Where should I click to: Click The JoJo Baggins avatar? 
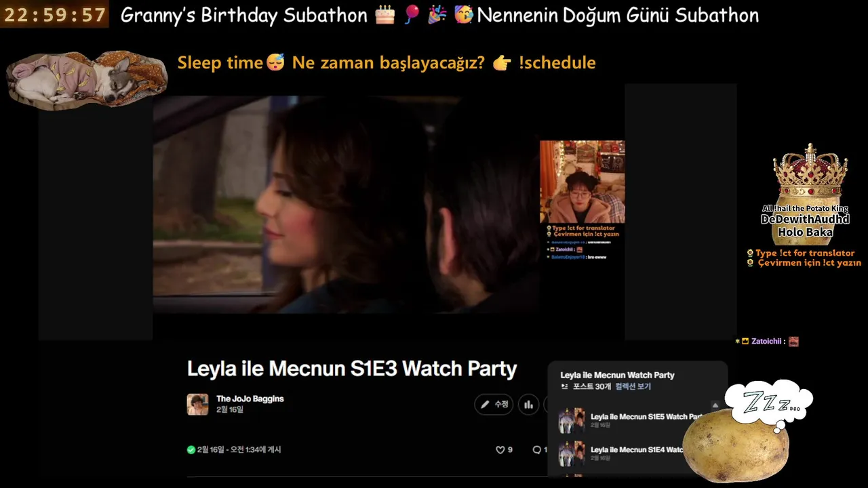(197, 404)
